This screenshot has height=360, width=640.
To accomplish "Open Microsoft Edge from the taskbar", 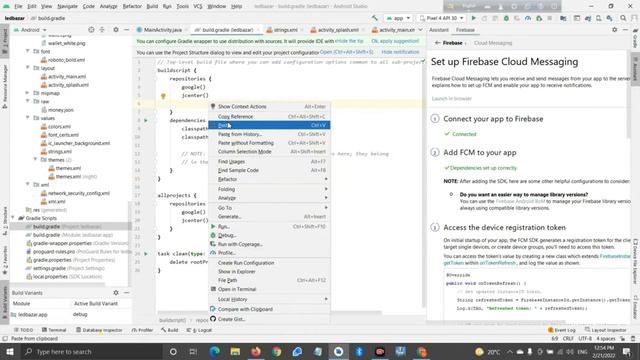I will tap(215, 351).
